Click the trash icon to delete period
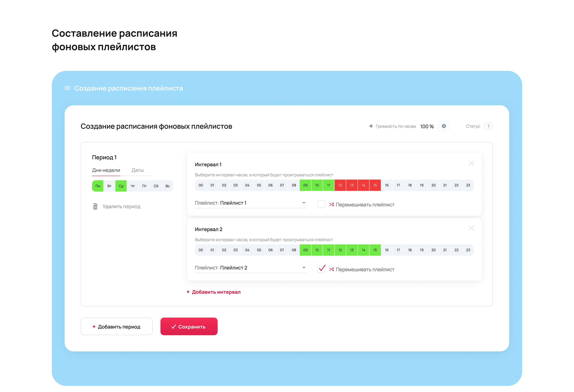This screenshot has width=574, height=392. (95, 206)
